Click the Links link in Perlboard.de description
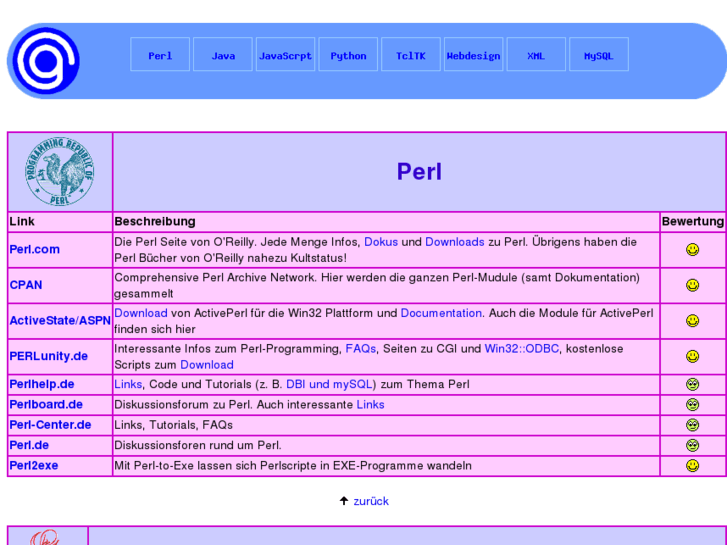Screen dimensions: 727x545 370,405
